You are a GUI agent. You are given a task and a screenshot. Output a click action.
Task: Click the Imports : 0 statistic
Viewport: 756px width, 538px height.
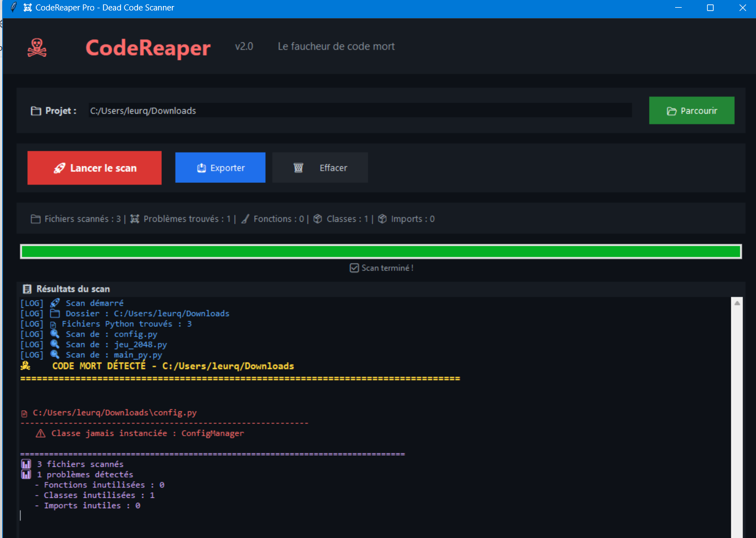[x=413, y=219]
